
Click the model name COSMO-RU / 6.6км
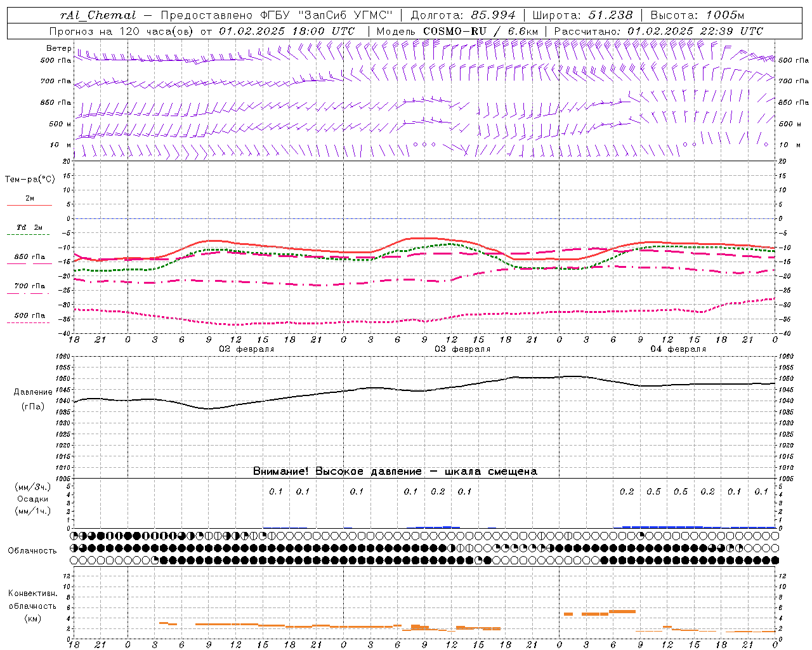pyautogui.click(x=480, y=31)
